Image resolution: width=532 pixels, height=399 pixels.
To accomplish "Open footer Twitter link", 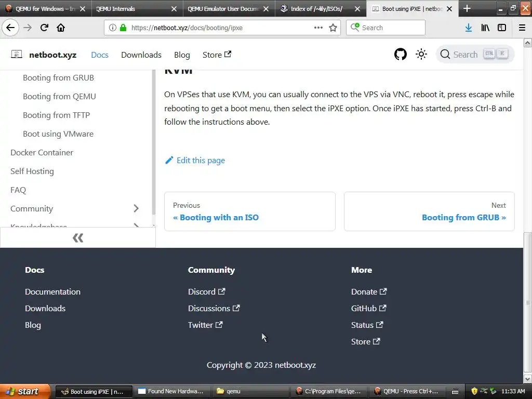I will click(x=205, y=325).
